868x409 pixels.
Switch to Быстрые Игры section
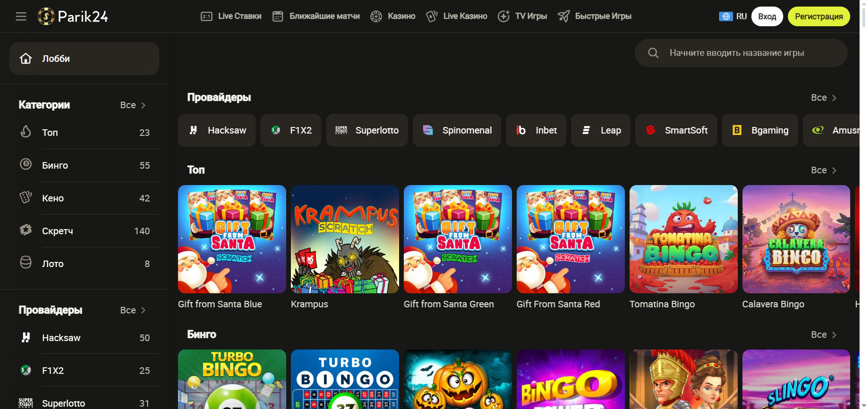(594, 16)
